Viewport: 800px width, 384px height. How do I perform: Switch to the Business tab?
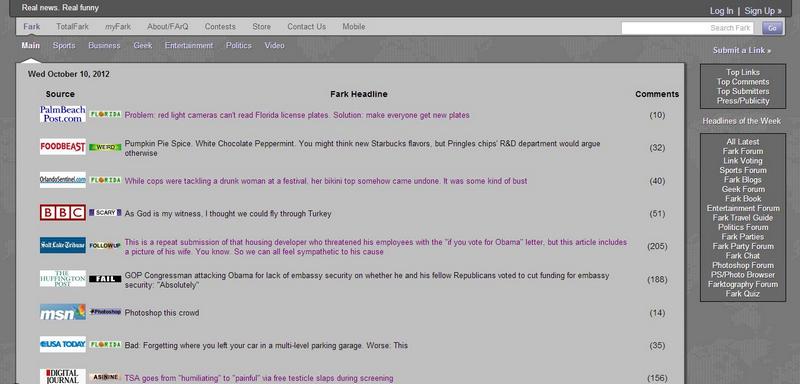pyautogui.click(x=104, y=45)
